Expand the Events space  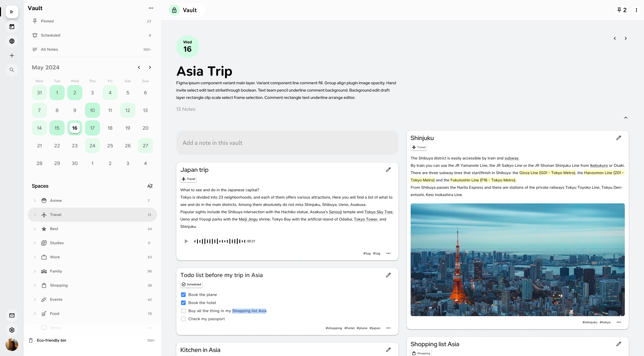(x=35, y=299)
